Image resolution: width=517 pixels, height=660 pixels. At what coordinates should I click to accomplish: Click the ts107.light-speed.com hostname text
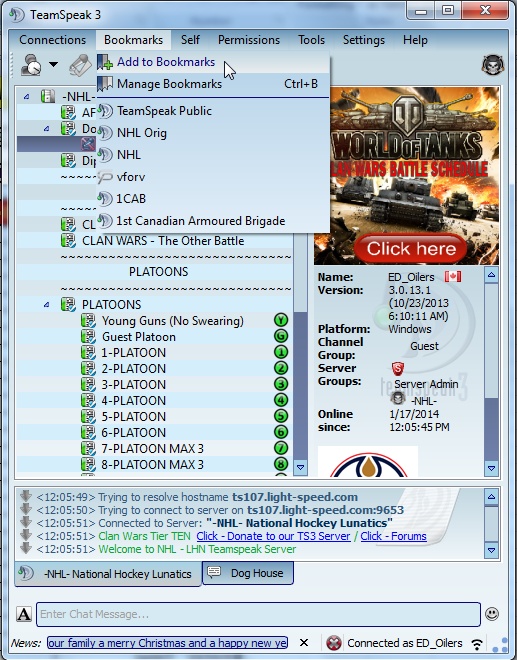(x=295, y=497)
